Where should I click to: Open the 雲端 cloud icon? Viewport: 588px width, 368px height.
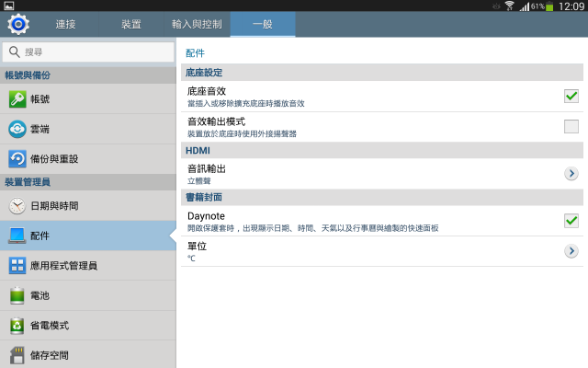17,129
